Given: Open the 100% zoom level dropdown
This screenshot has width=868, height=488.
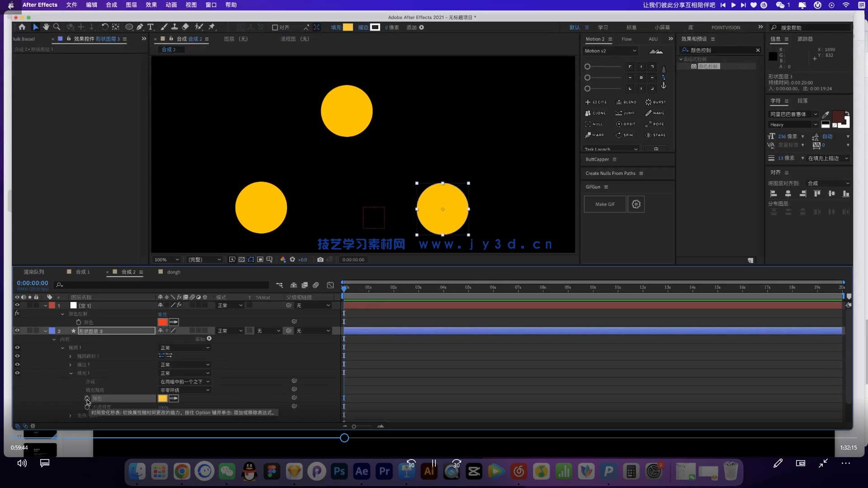Looking at the screenshot, I should (x=166, y=260).
